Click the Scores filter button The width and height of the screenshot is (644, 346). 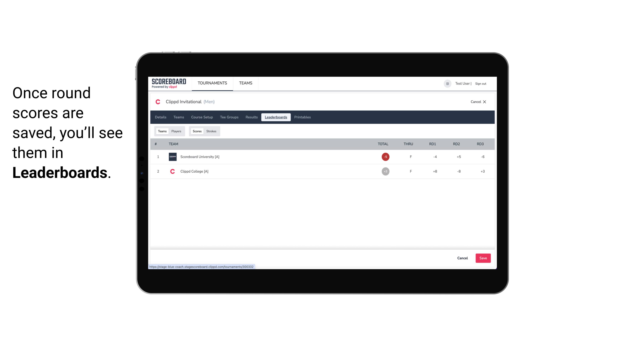pos(197,131)
